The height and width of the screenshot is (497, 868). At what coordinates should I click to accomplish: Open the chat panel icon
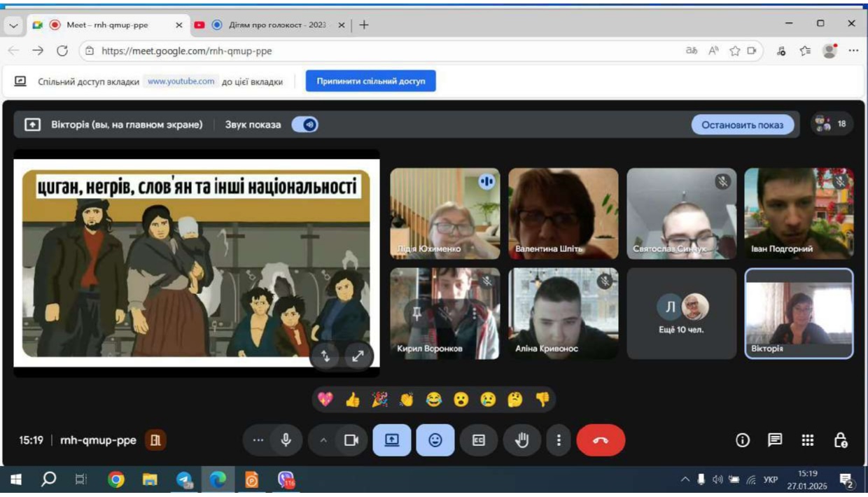click(775, 440)
